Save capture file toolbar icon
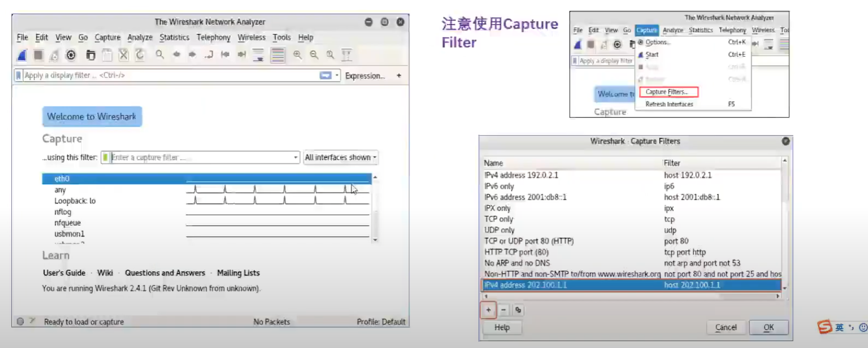868x348 pixels. pyautogui.click(x=107, y=55)
